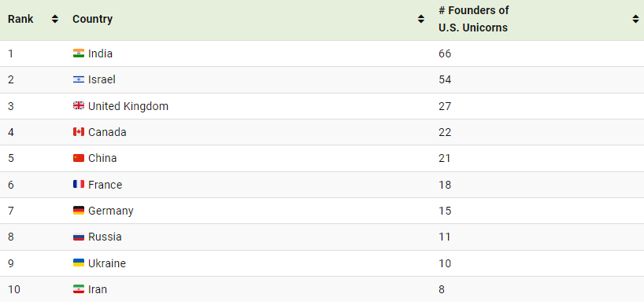Viewport: 644px width, 305px height.
Task: Click the France flag icon
Action: click(x=79, y=185)
